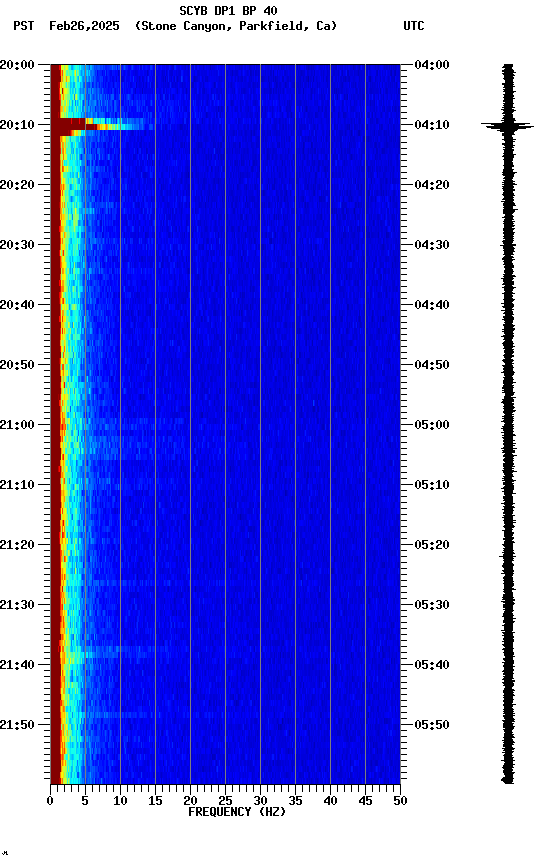Click the frequency axis label 20
This screenshot has width=552, height=864.
[190, 801]
